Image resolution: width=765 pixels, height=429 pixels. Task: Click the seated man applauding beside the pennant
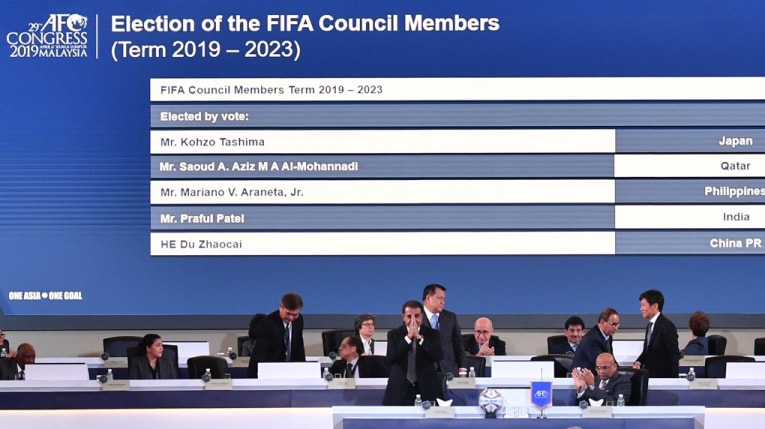tap(601, 379)
